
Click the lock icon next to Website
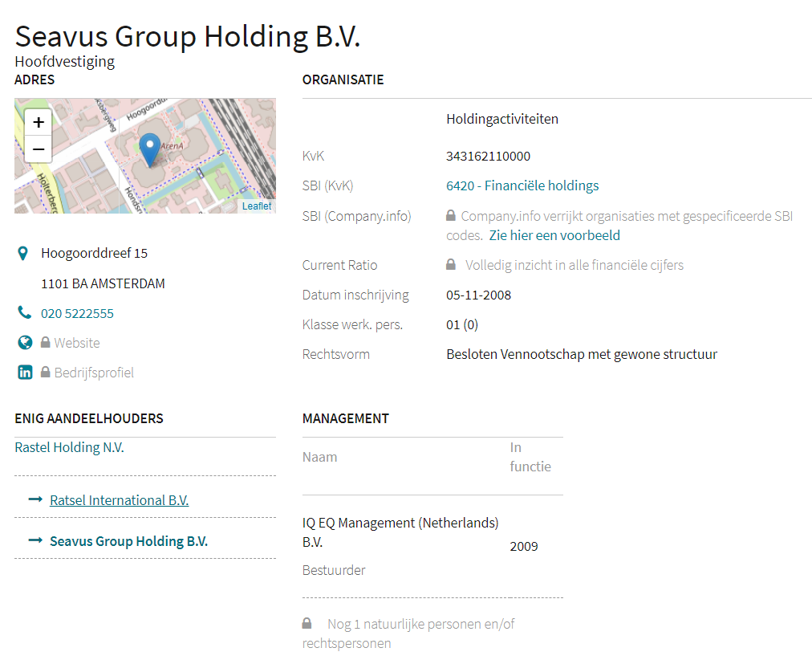point(46,342)
